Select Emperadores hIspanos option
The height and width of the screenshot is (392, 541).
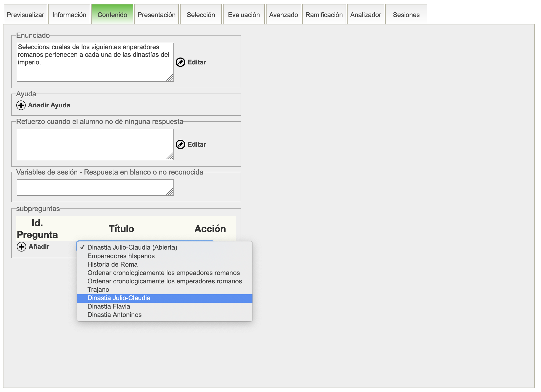tap(121, 256)
